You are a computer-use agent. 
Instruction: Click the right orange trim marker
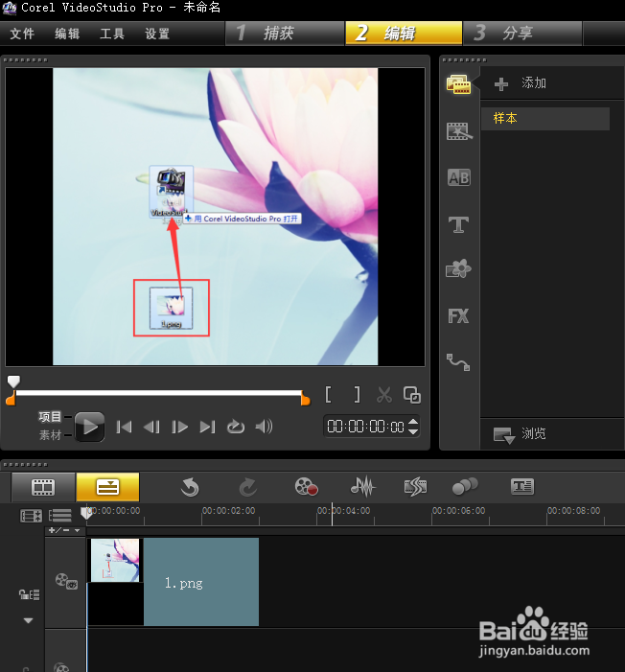pos(305,399)
